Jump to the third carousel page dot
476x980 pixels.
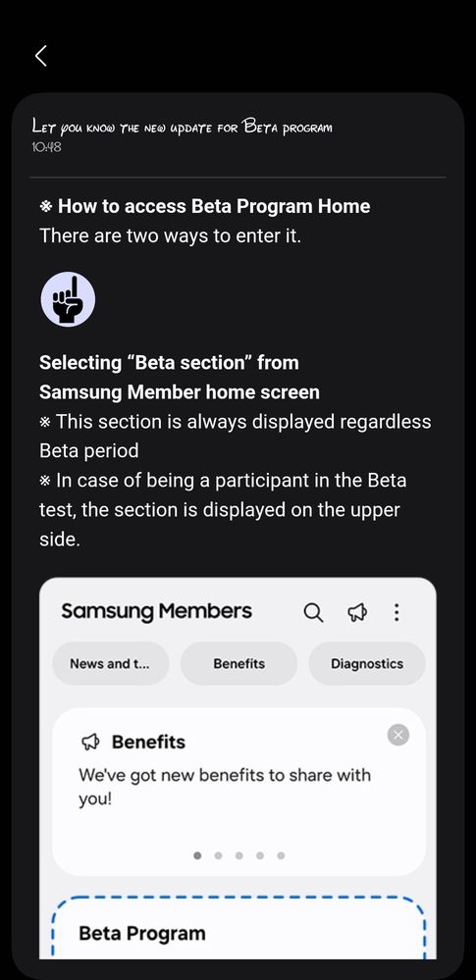tap(238, 855)
